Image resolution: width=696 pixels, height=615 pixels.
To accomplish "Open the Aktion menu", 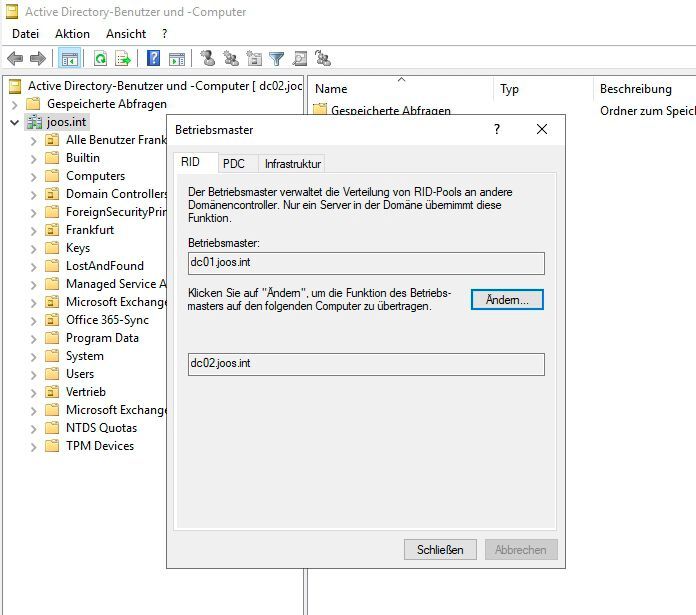I will [x=72, y=34].
